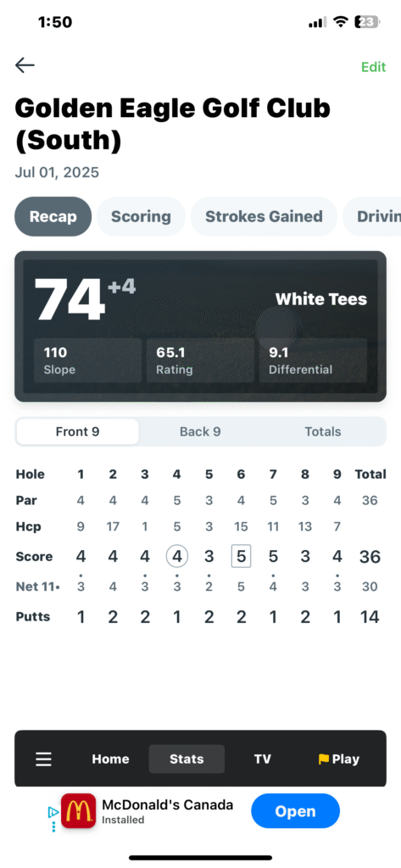Image resolution: width=401 pixels, height=868 pixels.
Task: Open TV in the bottom navigation
Action: pos(263,759)
